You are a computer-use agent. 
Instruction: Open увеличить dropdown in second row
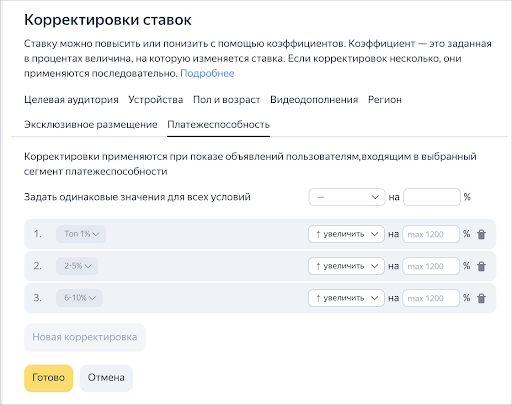click(346, 266)
